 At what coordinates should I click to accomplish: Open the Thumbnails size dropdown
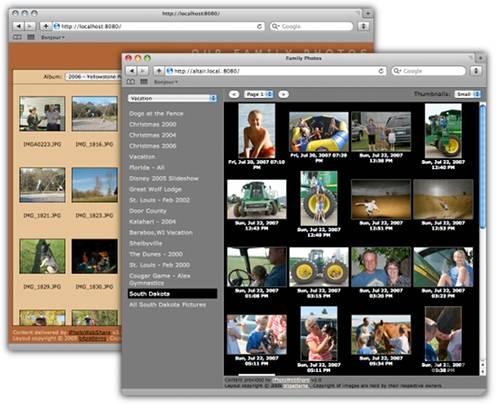pos(468,94)
